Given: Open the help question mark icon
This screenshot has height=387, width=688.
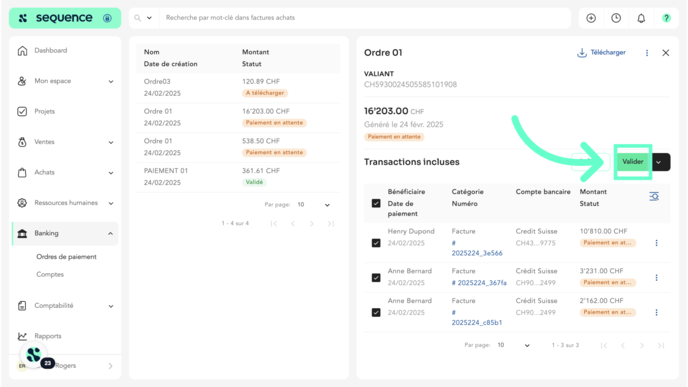Looking at the screenshot, I should click(x=666, y=18).
